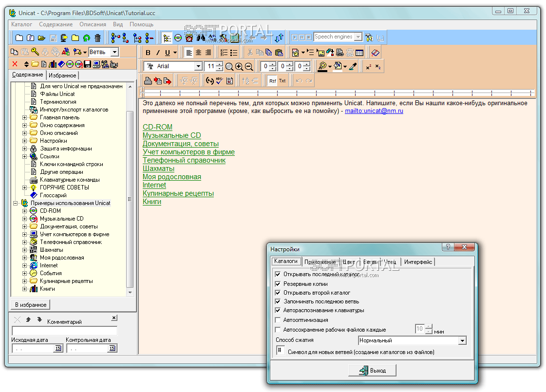The image size is (546, 392).
Task: Click the binoculars search icon
Action: coord(201,37)
